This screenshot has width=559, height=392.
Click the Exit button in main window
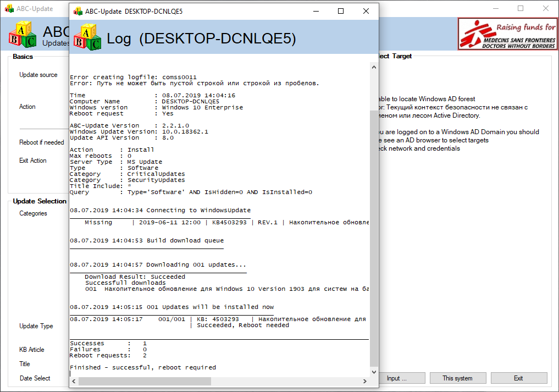[519, 378]
